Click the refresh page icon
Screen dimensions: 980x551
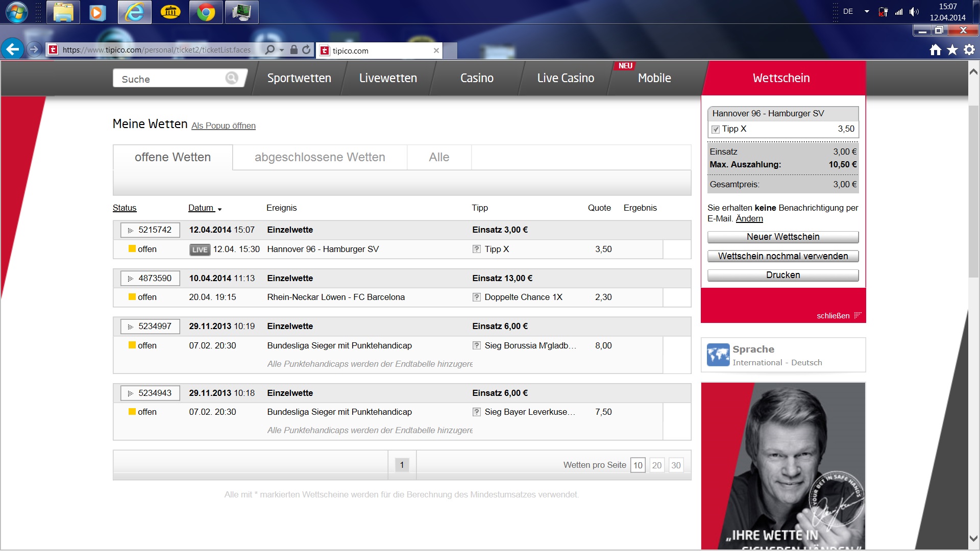306,49
